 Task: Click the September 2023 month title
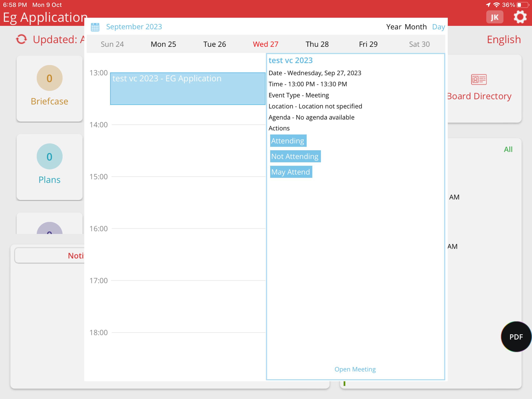coord(134,27)
